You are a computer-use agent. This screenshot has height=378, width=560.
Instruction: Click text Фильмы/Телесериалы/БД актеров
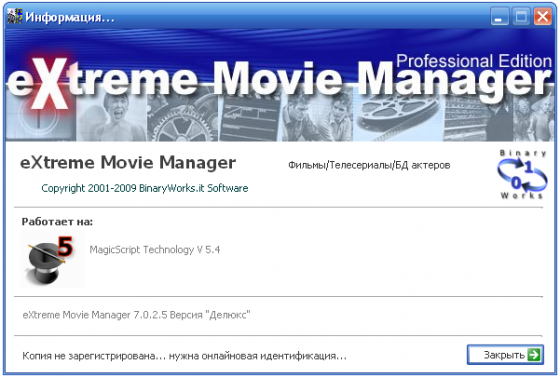click(369, 165)
